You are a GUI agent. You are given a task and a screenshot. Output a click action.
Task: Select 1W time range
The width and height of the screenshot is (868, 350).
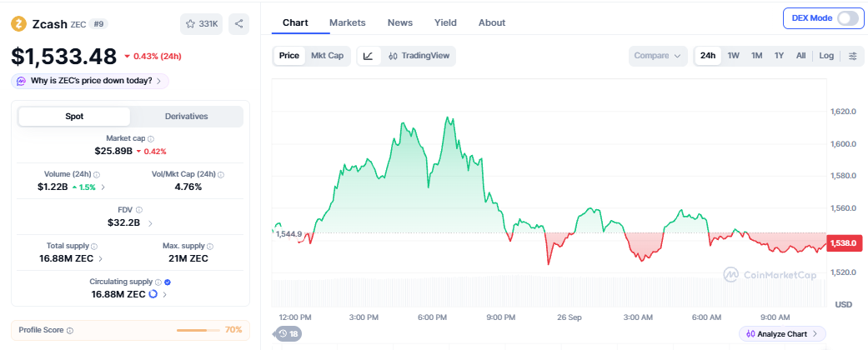tap(734, 56)
